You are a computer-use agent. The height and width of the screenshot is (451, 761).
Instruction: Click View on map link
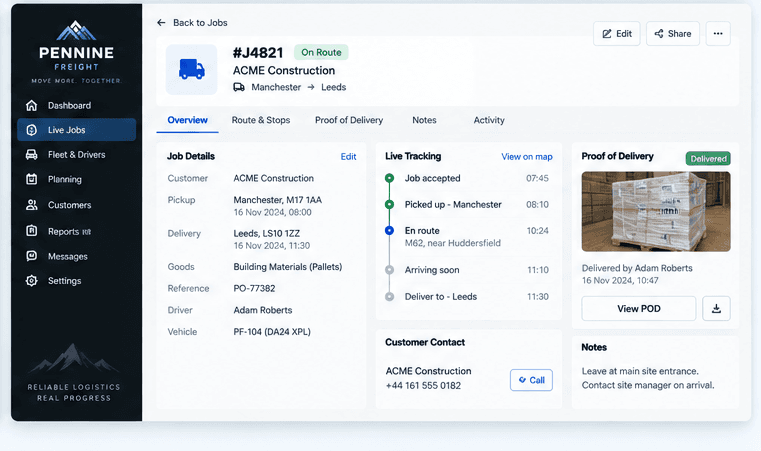click(527, 156)
